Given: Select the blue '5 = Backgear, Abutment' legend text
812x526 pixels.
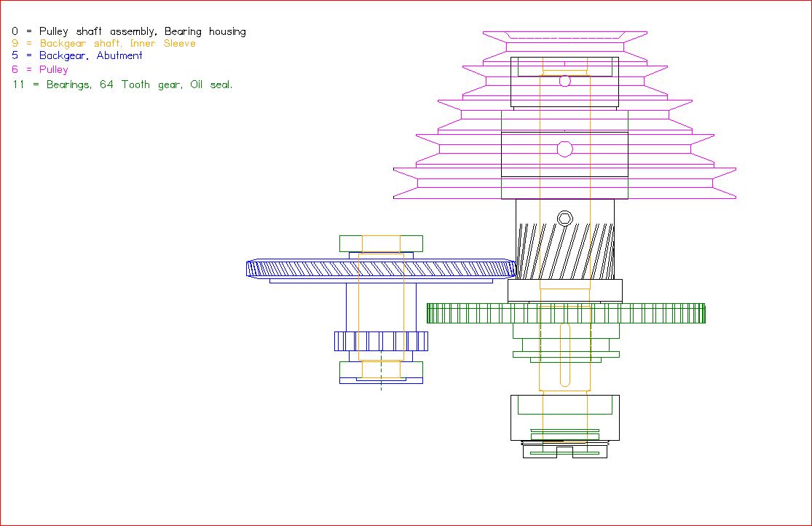Looking at the screenshot, I should [76, 55].
